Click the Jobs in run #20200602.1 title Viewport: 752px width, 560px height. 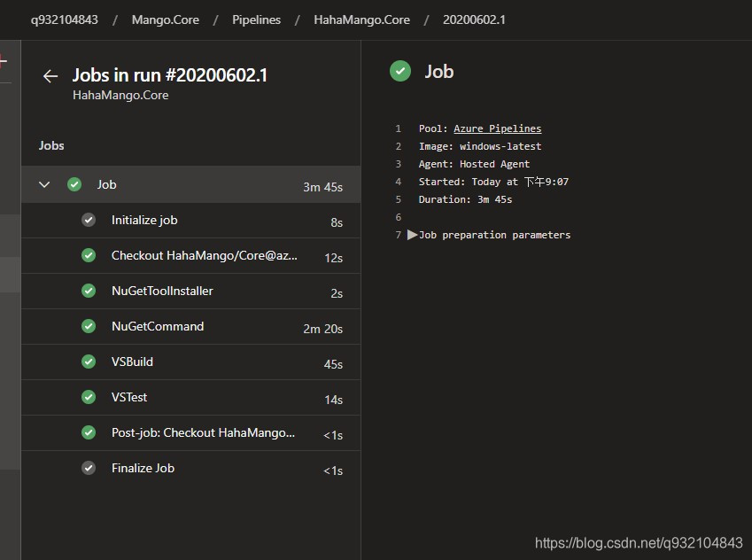(170, 75)
